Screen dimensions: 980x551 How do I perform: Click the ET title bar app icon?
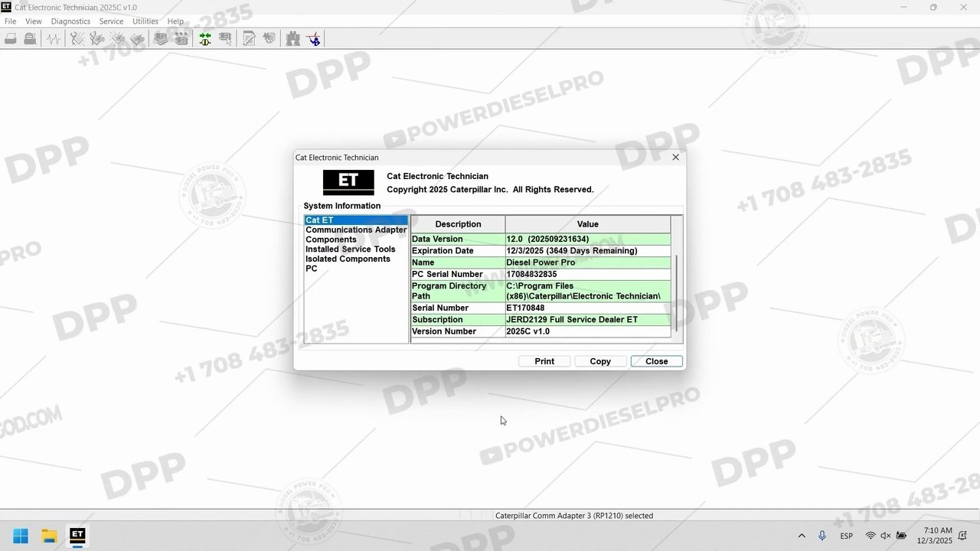point(6,7)
